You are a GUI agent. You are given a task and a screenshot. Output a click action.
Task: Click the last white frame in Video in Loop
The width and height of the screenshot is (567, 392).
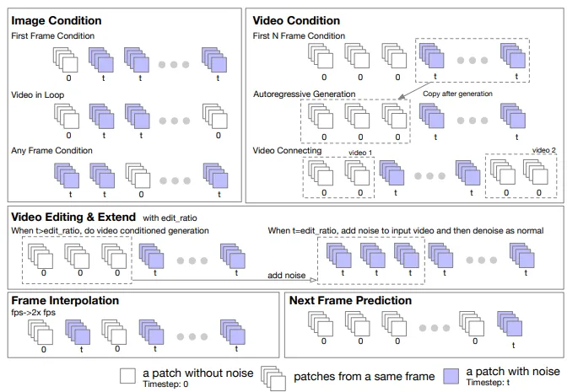tap(215, 116)
